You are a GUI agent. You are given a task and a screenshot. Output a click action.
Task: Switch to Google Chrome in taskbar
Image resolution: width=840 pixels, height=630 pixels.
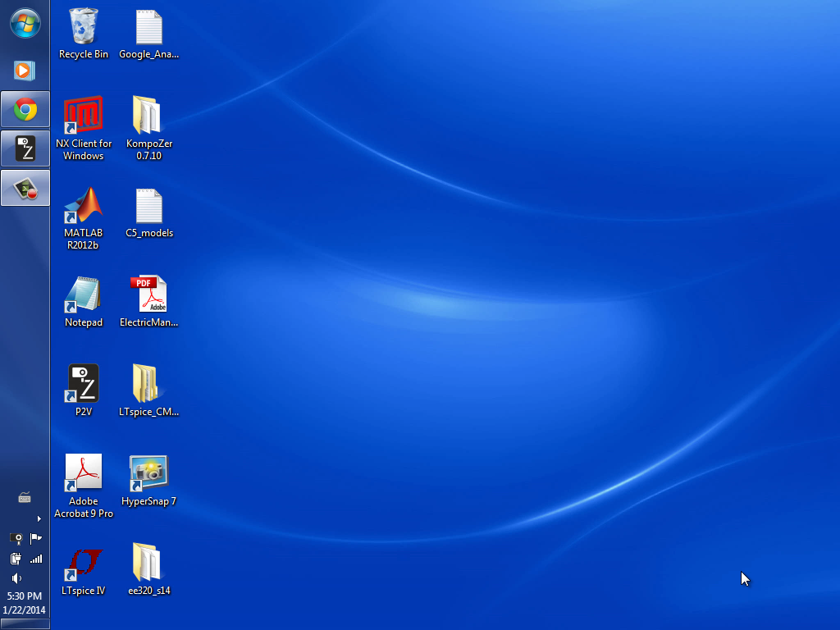pyautogui.click(x=25, y=109)
